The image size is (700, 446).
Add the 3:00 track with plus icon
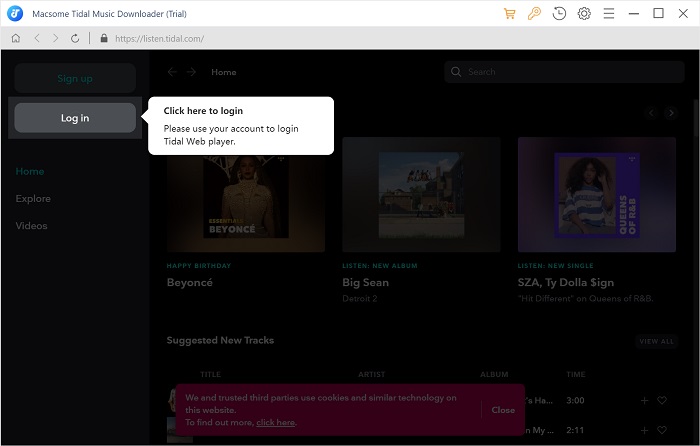pos(644,401)
